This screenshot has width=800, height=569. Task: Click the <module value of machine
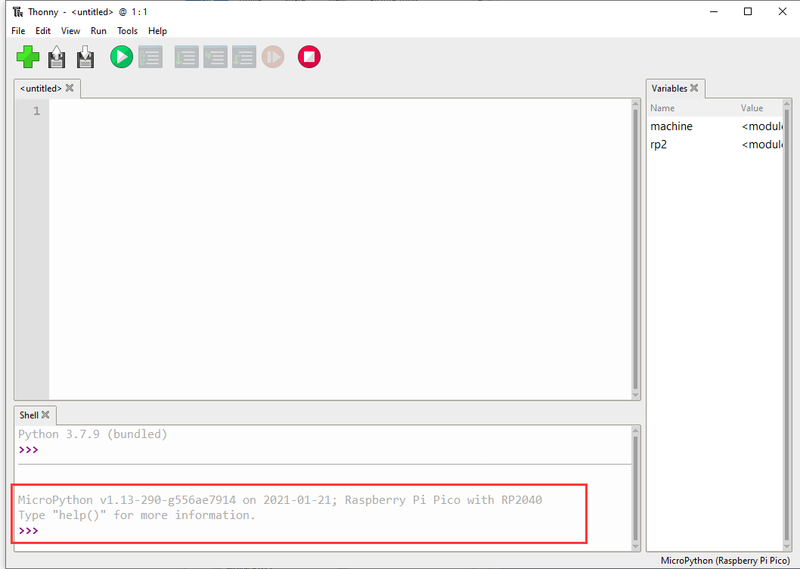coord(762,126)
